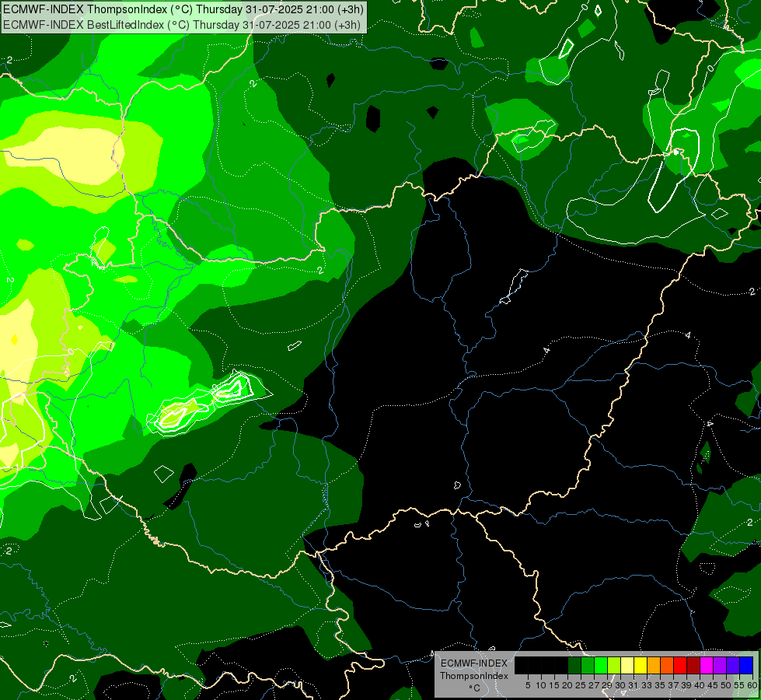Click the legend tick value 27
The width and height of the screenshot is (761, 700).
[x=594, y=685]
